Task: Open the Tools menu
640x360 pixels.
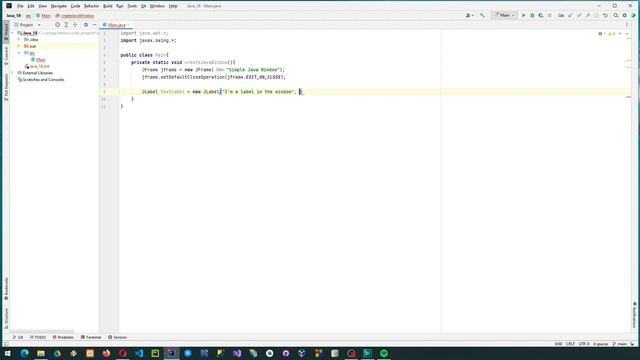Action: [x=132, y=6]
